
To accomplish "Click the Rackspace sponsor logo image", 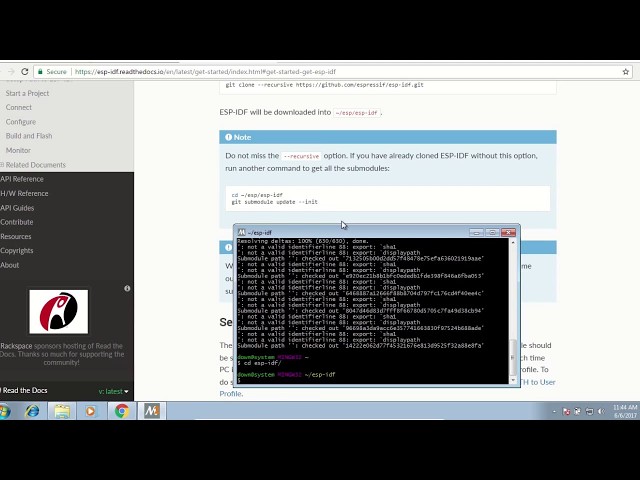I will [58, 311].
